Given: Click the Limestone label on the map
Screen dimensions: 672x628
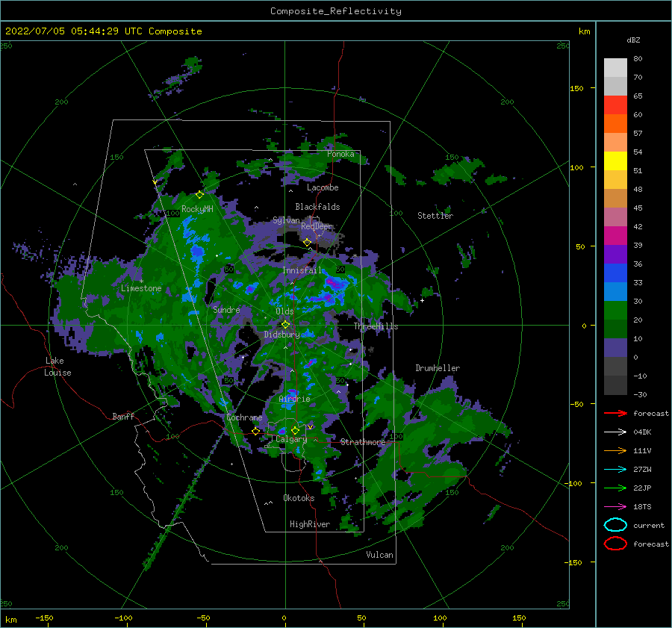Looking at the screenshot, I should tap(141, 288).
